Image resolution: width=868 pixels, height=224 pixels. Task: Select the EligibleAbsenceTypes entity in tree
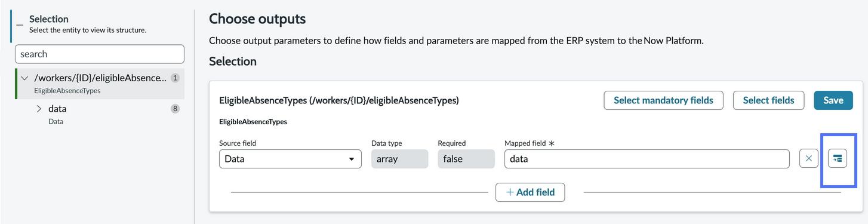coord(100,84)
